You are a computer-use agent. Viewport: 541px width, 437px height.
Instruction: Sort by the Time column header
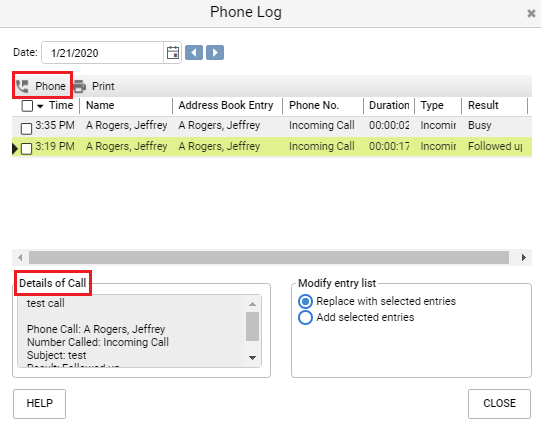click(x=61, y=105)
